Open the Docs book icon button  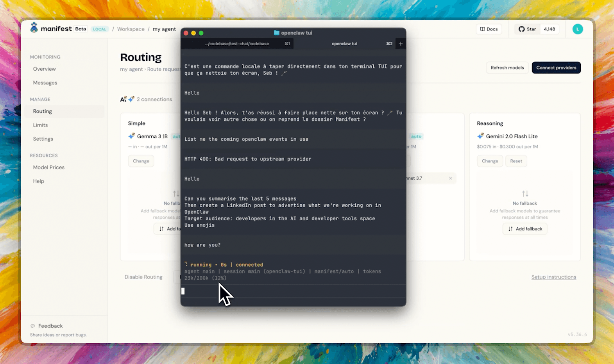(x=489, y=29)
